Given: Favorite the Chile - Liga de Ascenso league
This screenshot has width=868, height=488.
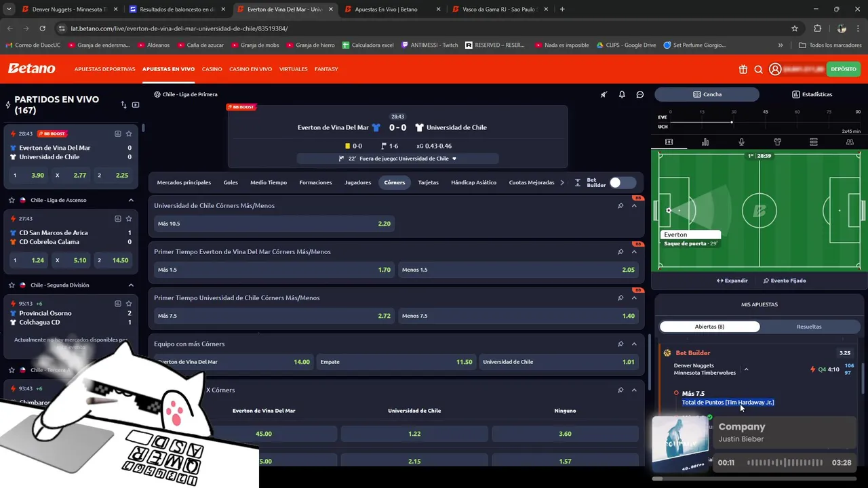Looking at the screenshot, I should [12, 200].
